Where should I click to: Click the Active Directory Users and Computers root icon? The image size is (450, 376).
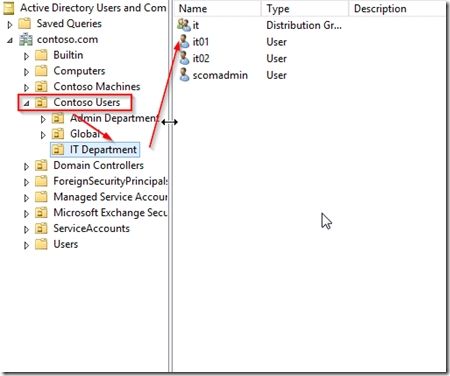(x=8, y=8)
